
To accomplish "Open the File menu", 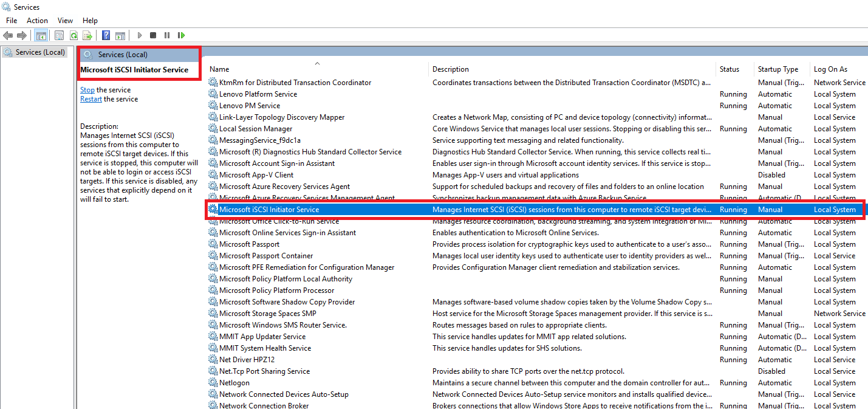I will pyautogui.click(x=11, y=20).
